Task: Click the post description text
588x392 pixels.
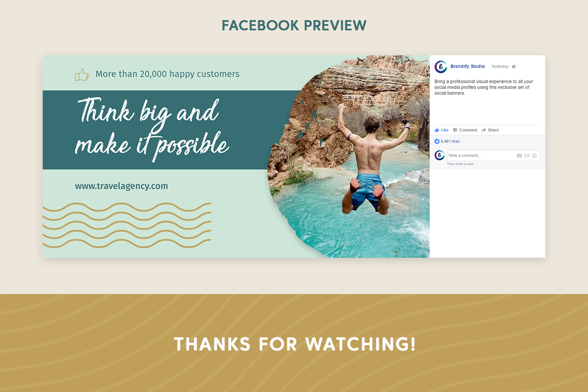Action: [483, 87]
